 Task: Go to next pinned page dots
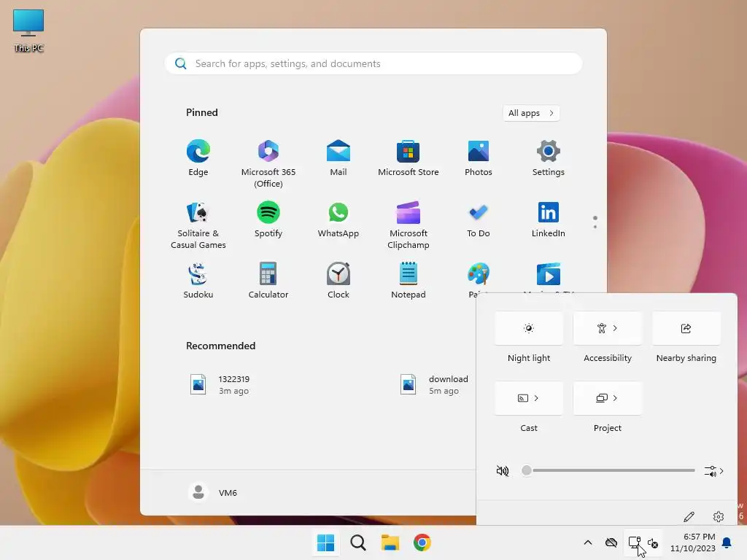pyautogui.click(x=595, y=222)
